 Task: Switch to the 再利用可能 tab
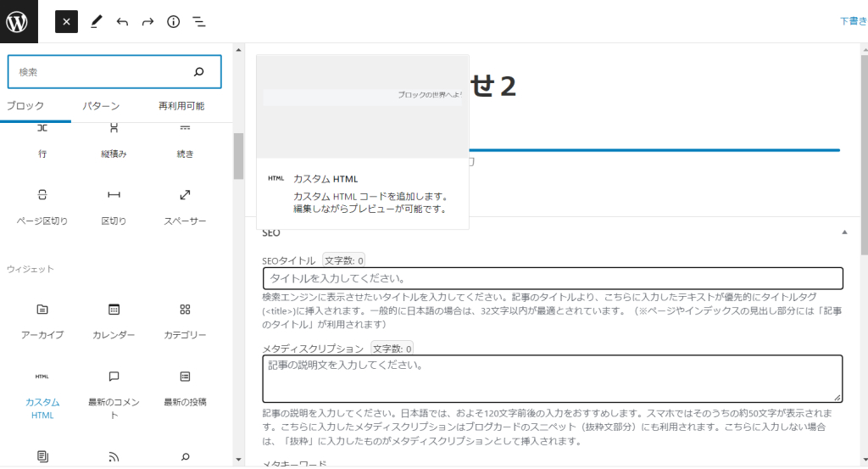[181, 106]
